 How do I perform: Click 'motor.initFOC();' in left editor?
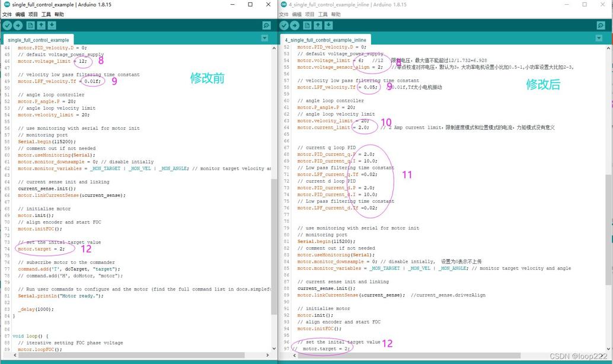click(40, 229)
